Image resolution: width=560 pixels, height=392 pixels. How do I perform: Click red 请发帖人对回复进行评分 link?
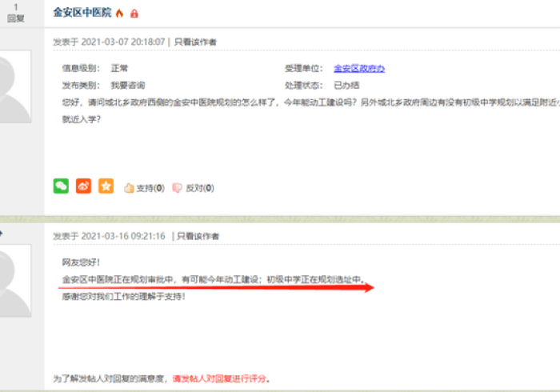pyautogui.click(x=220, y=378)
